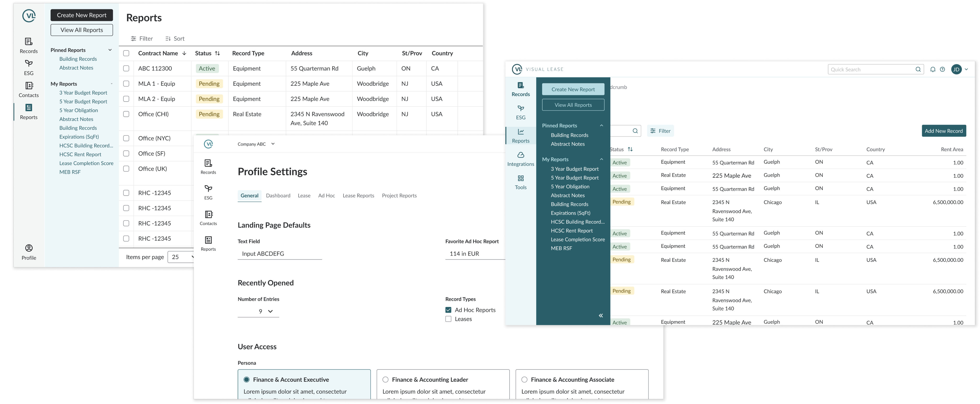This screenshot has width=980, height=404.
Task: Click the help question mark icon
Action: [x=942, y=69]
